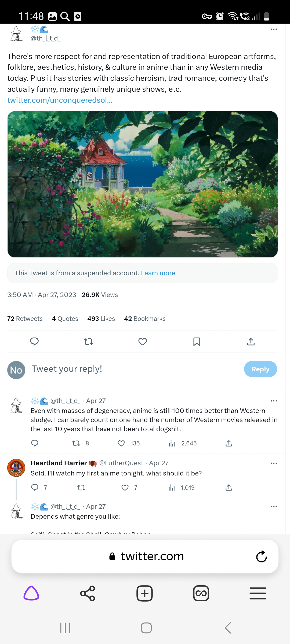Open options on the 'Even with masses' reply
Screen dimensions: 290x644
point(274,401)
